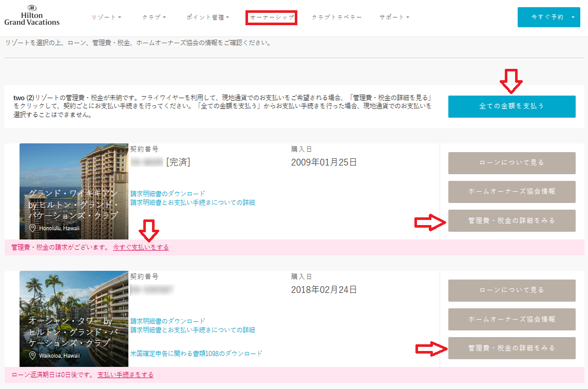Click ローンについて見る for the Honolulu resort
Image resolution: width=588 pixels, height=389 pixels.
(x=512, y=163)
